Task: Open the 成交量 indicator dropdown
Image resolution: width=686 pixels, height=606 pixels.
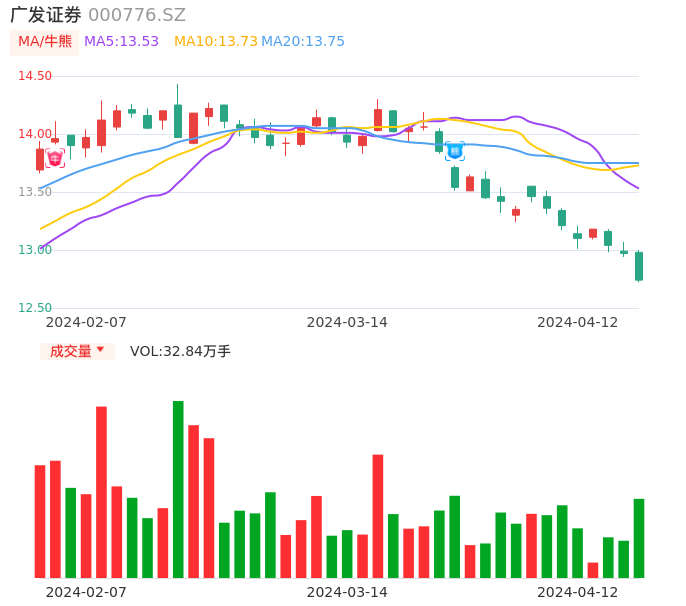Action: (77, 351)
